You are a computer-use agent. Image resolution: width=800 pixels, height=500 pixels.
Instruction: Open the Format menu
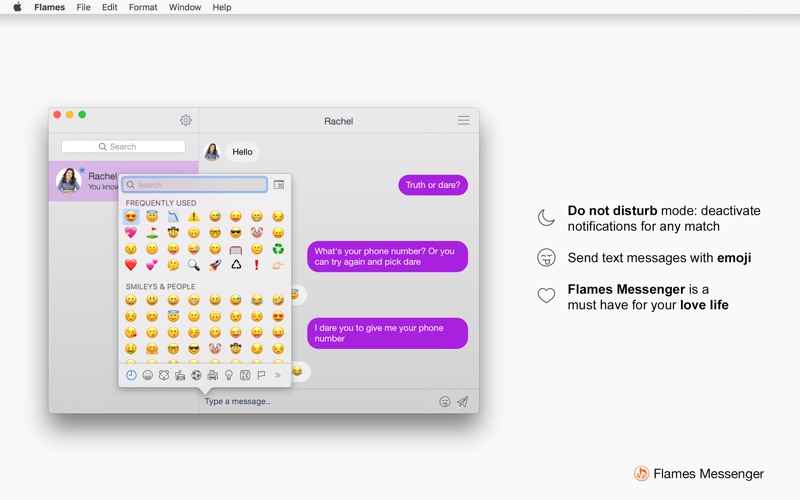[x=143, y=7]
